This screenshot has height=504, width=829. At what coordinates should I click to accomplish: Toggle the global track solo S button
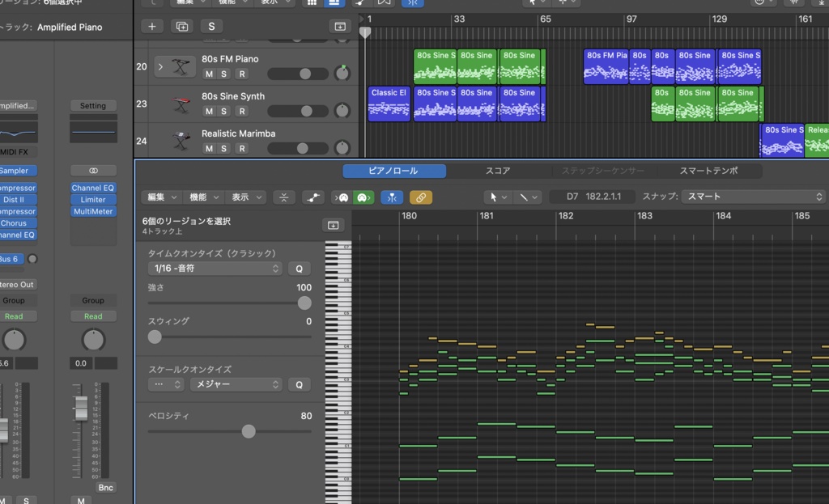tap(211, 27)
